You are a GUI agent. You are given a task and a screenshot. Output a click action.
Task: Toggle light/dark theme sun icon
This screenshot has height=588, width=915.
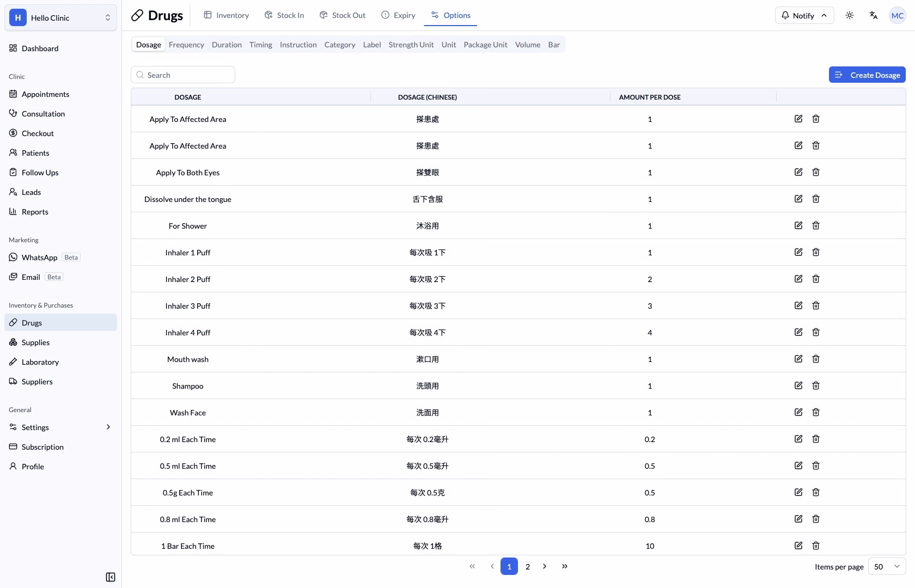click(x=850, y=15)
